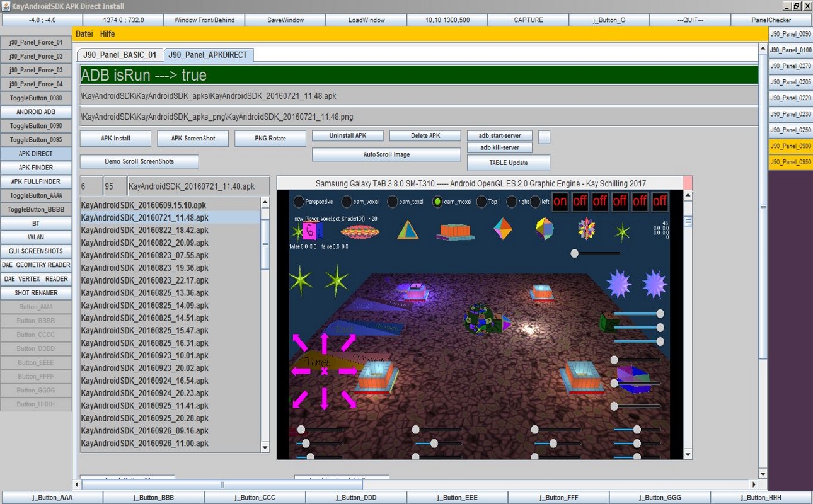Image resolution: width=813 pixels, height=504 pixels.
Task: Click the "..." button beside adb start-server
Action: pos(545,137)
